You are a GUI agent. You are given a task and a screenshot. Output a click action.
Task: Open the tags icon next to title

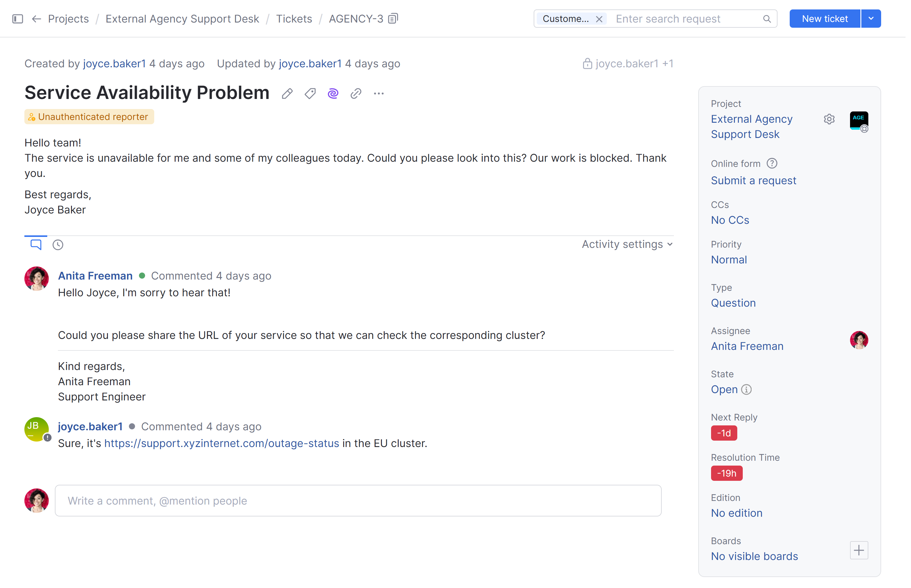tap(310, 93)
